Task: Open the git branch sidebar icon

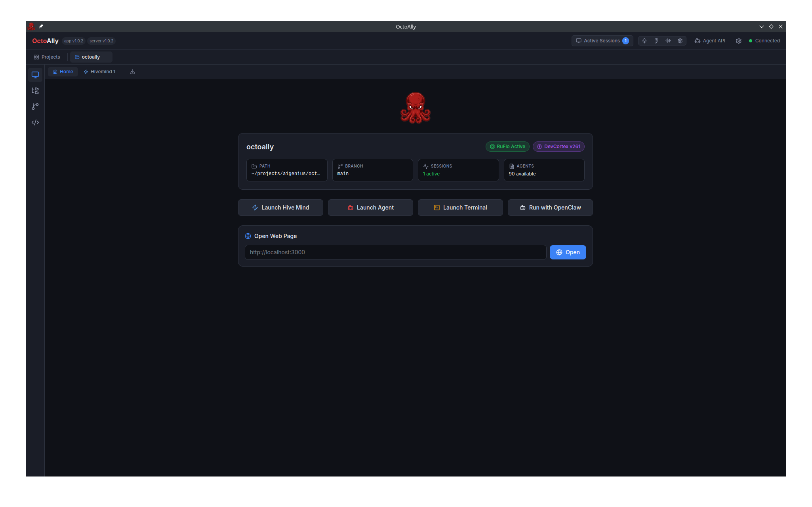Action: click(x=35, y=107)
